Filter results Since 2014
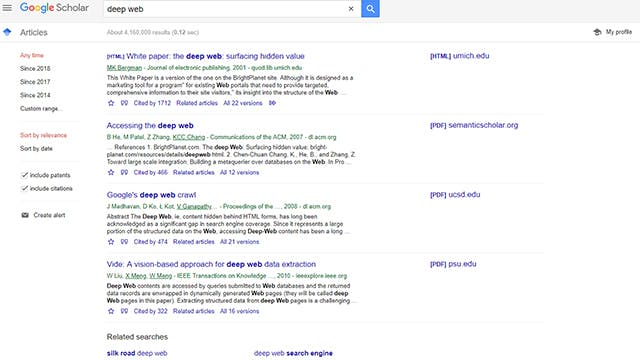 tap(35, 95)
